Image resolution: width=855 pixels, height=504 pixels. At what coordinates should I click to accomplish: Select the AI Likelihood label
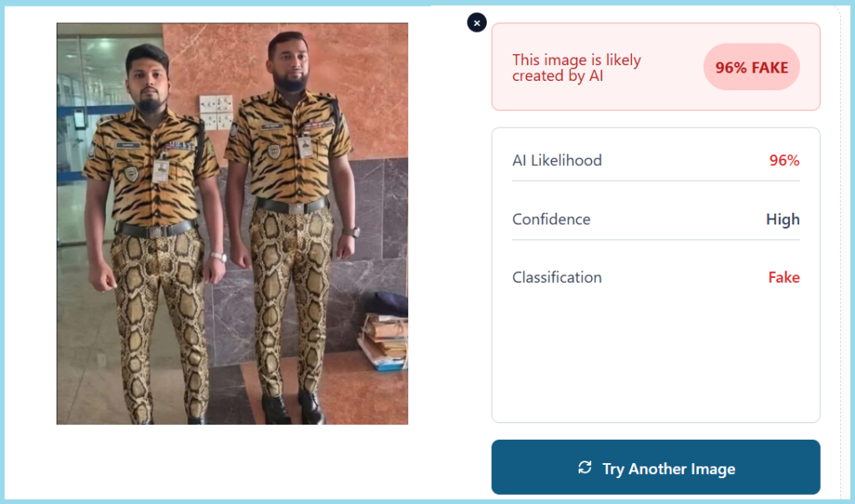pyautogui.click(x=557, y=160)
